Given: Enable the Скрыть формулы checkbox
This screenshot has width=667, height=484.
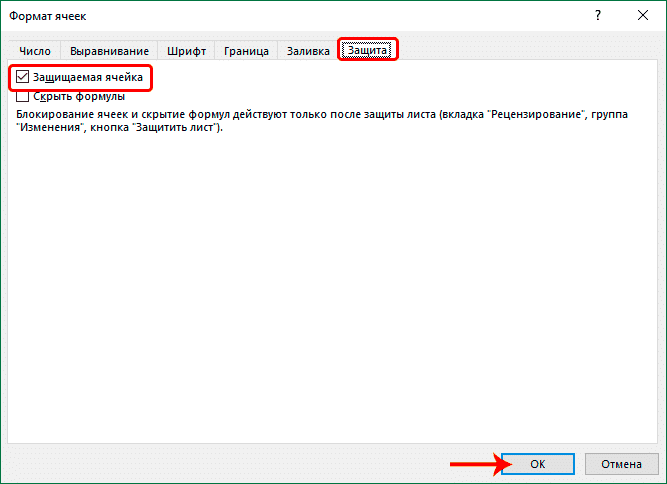Looking at the screenshot, I should click(x=22, y=97).
